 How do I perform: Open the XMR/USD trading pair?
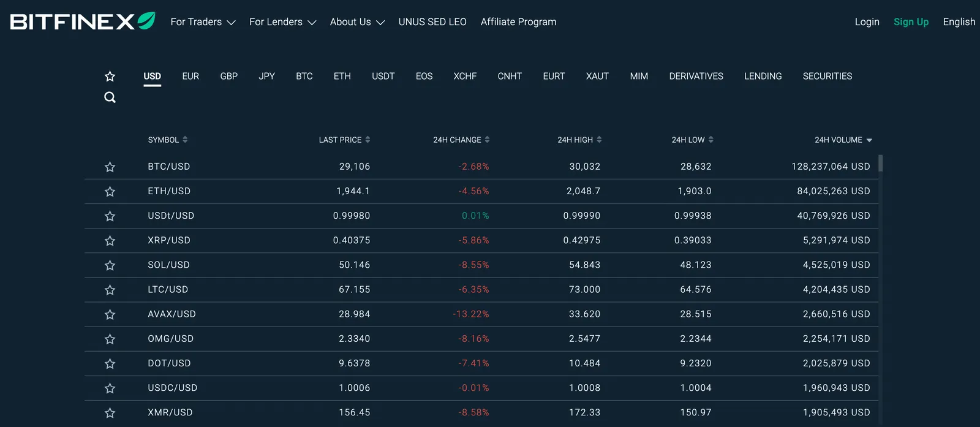170,413
